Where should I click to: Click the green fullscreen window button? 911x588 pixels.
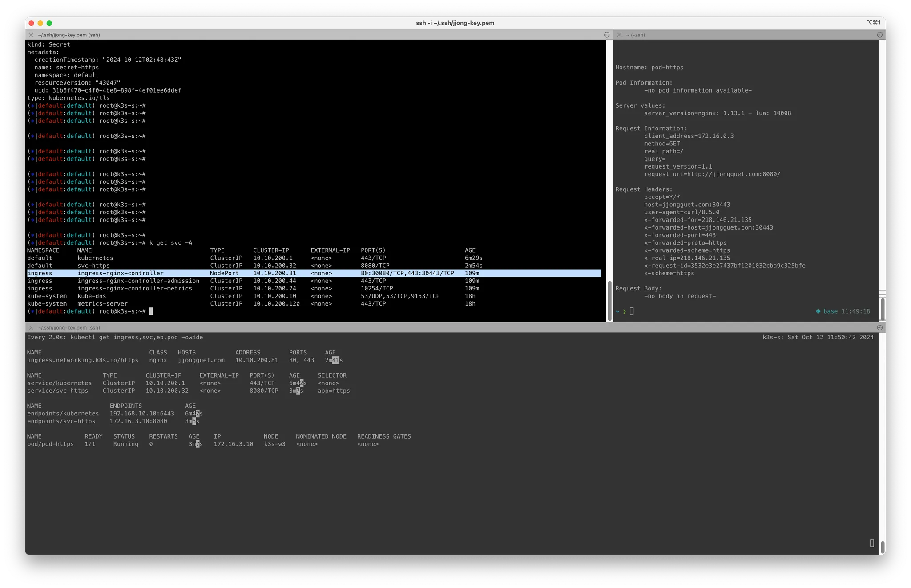[x=49, y=23]
